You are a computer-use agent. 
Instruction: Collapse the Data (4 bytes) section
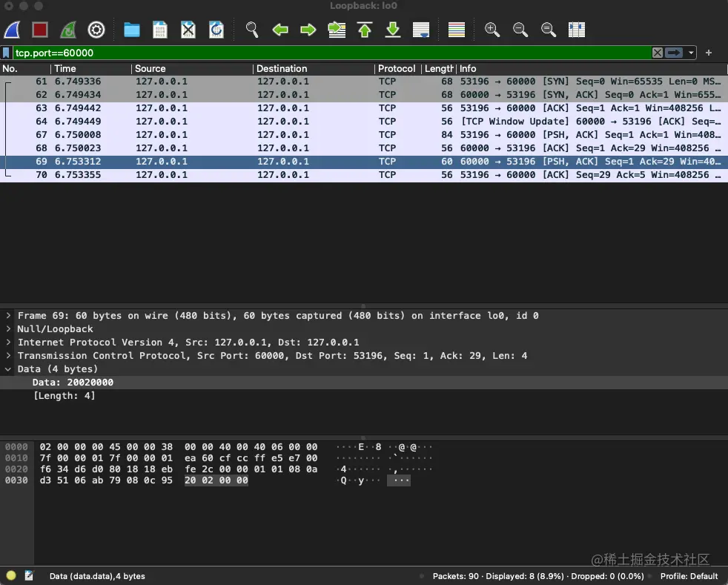[x=8, y=369]
